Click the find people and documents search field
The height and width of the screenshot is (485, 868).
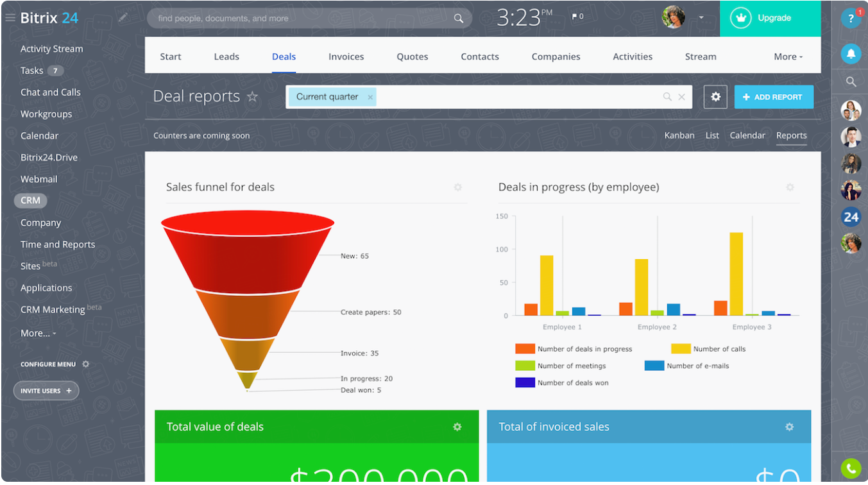(302, 18)
